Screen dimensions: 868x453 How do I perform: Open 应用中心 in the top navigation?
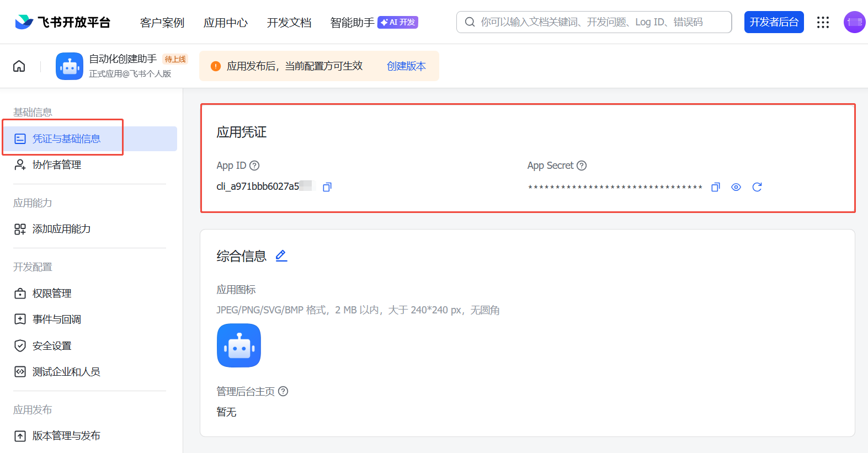point(226,23)
